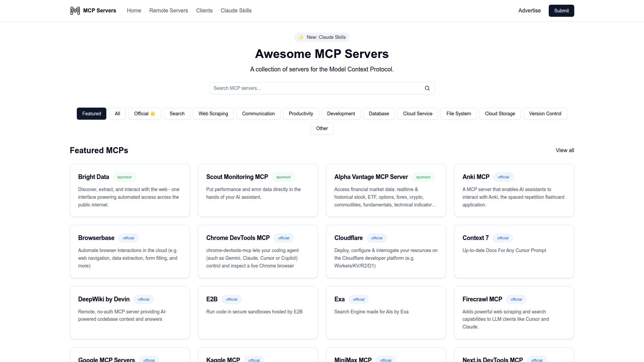This screenshot has width=644, height=362.
Task: Switch to the All filter tab
Action: click(x=117, y=114)
